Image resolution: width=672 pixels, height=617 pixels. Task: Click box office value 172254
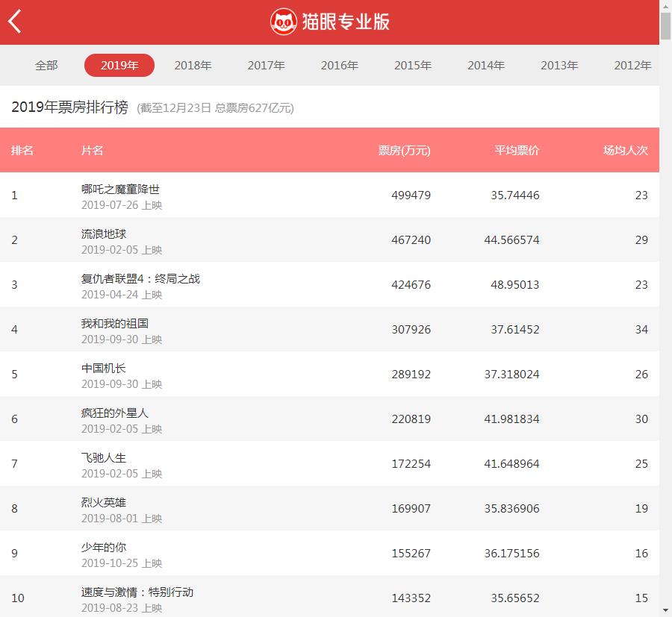(x=411, y=464)
